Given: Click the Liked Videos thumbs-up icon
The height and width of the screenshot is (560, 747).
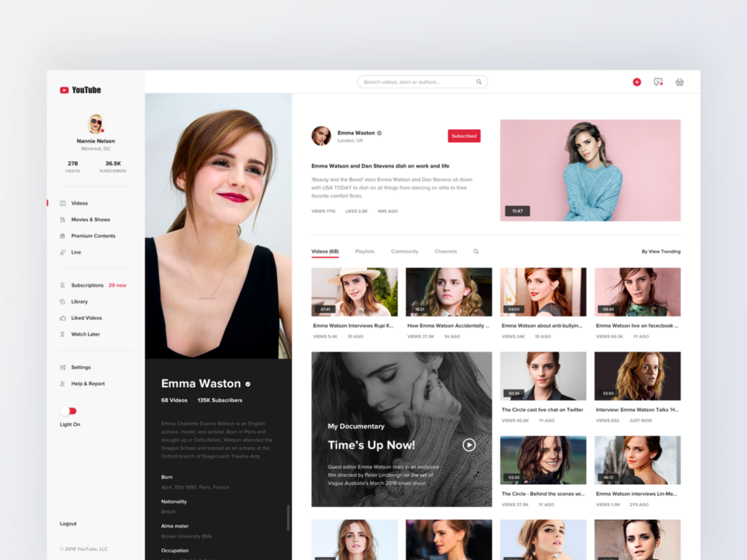Looking at the screenshot, I should click(x=63, y=318).
